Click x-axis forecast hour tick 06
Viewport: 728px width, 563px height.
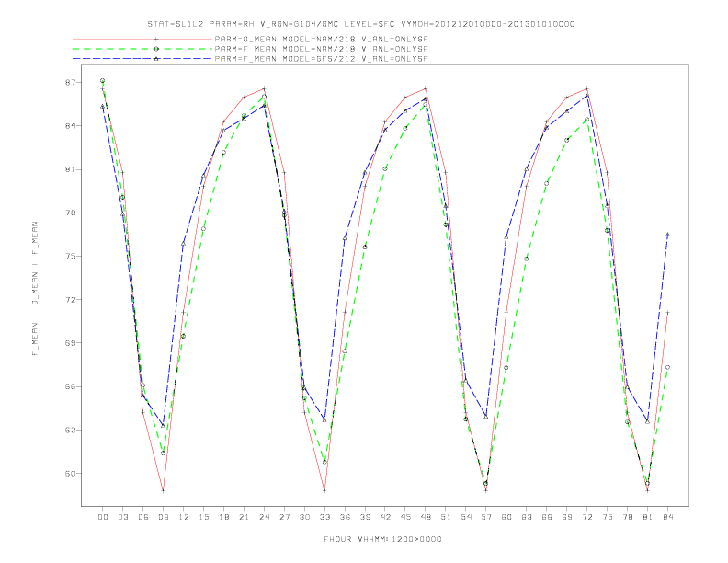coord(143,517)
